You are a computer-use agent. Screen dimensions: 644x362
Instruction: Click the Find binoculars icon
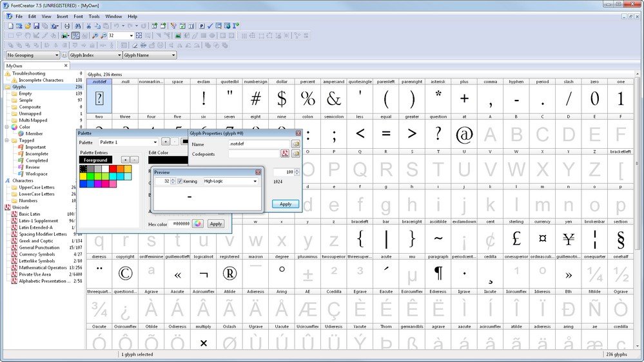tap(77, 26)
